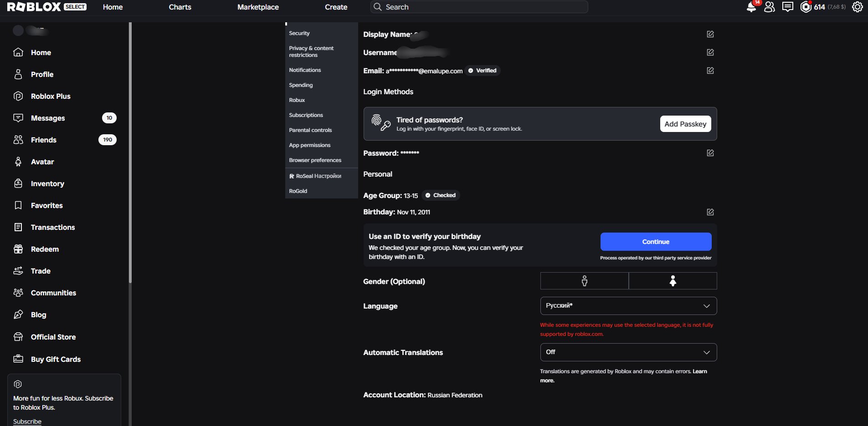
Task: Open the Charts tab
Action: tap(180, 7)
